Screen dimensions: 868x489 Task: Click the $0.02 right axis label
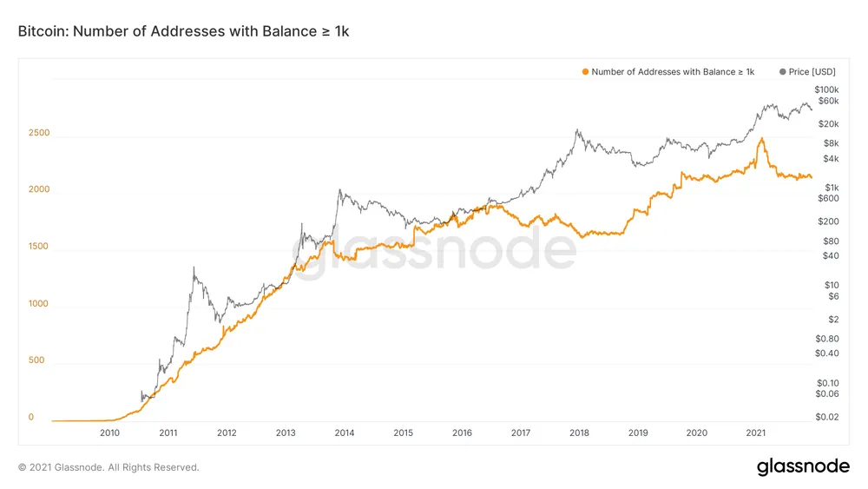click(827, 417)
